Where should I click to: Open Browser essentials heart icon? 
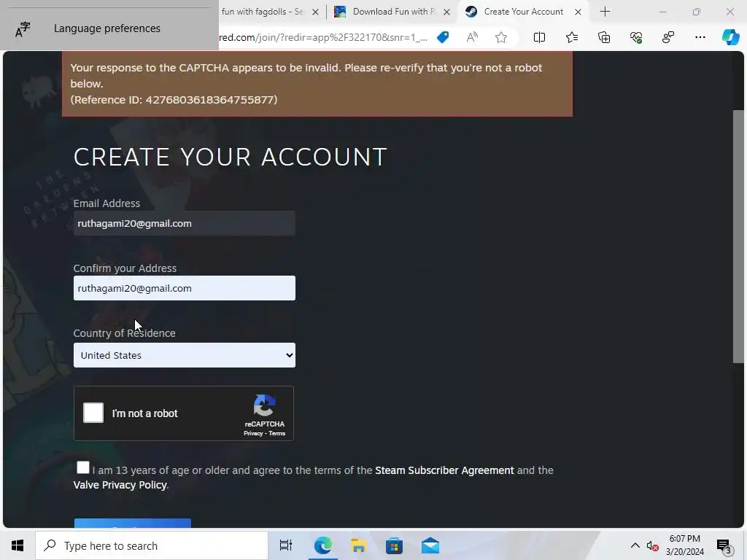[636, 37]
